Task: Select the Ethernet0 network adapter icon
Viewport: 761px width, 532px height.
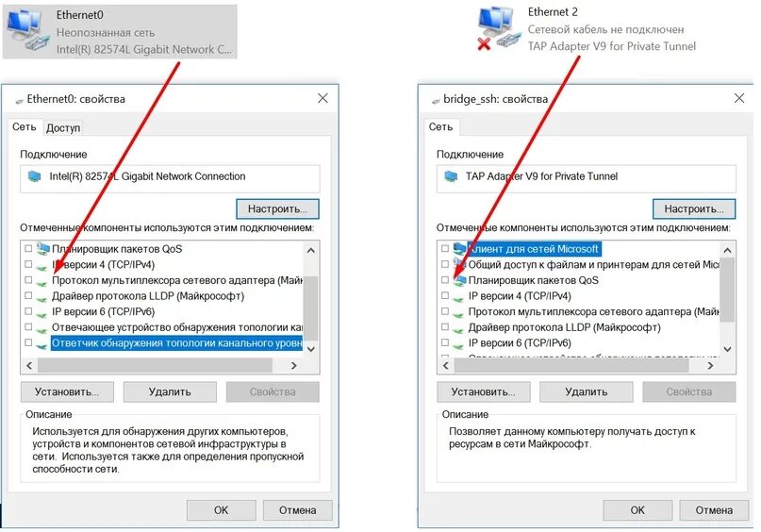Action: click(27, 30)
